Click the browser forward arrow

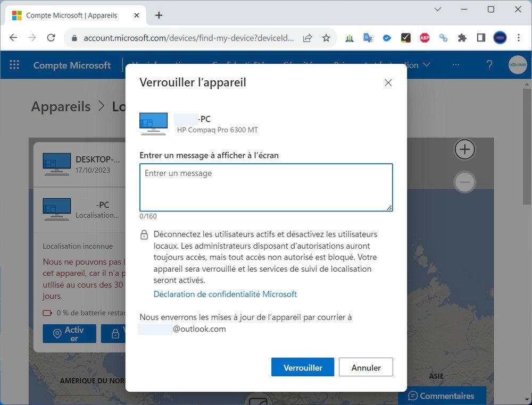coord(32,38)
